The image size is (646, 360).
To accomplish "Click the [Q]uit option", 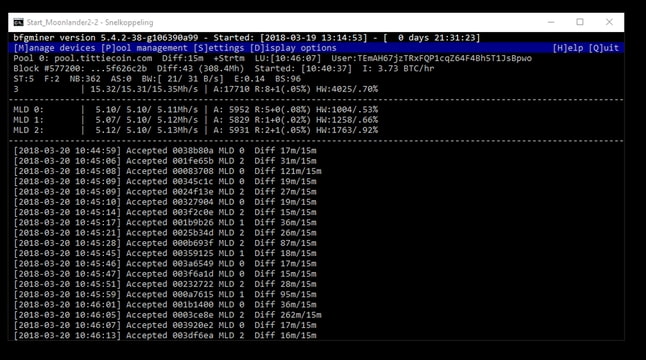I will pyautogui.click(x=604, y=48).
